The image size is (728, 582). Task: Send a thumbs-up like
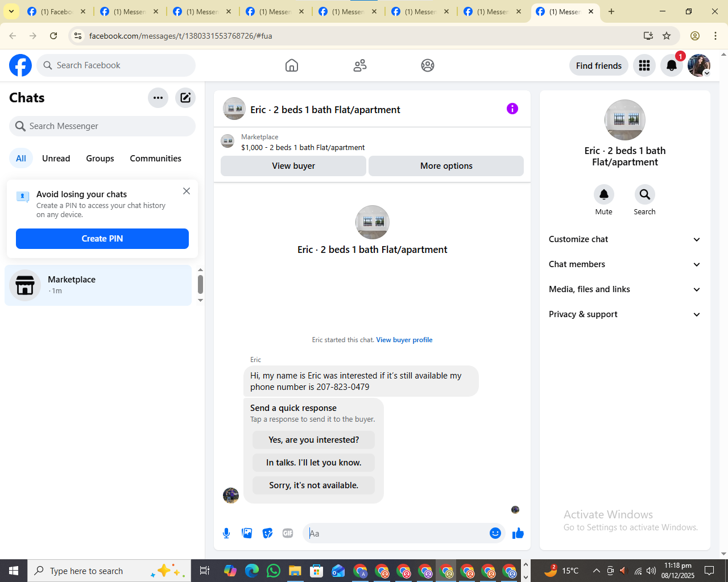(x=518, y=533)
